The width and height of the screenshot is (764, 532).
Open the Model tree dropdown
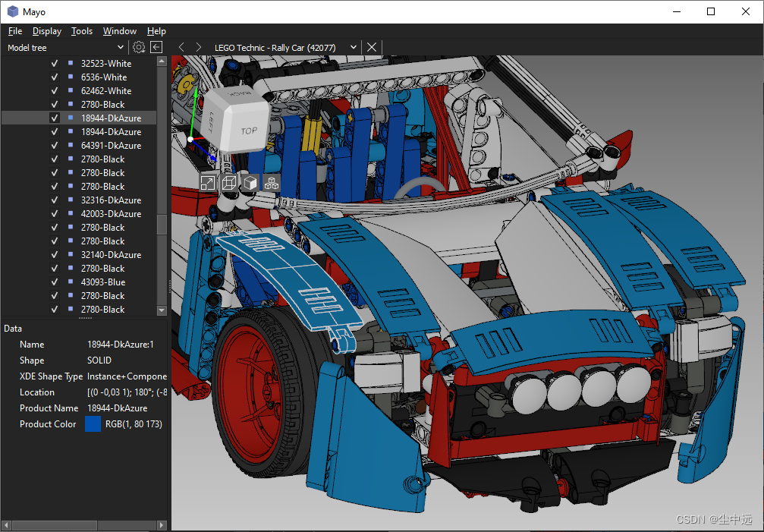(66, 47)
